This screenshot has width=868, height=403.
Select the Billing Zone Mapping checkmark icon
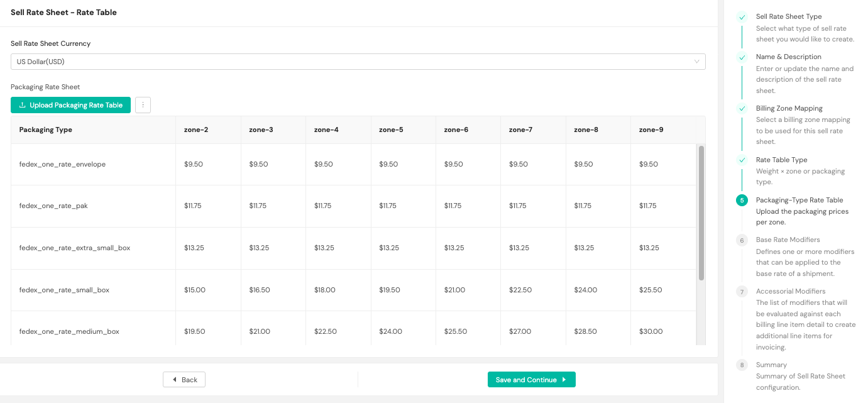pos(742,109)
